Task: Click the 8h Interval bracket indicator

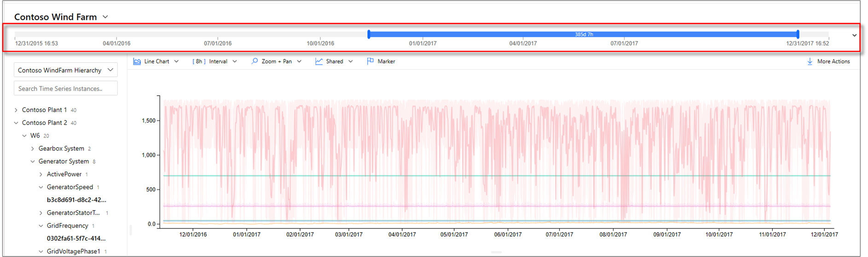Action: [199, 61]
